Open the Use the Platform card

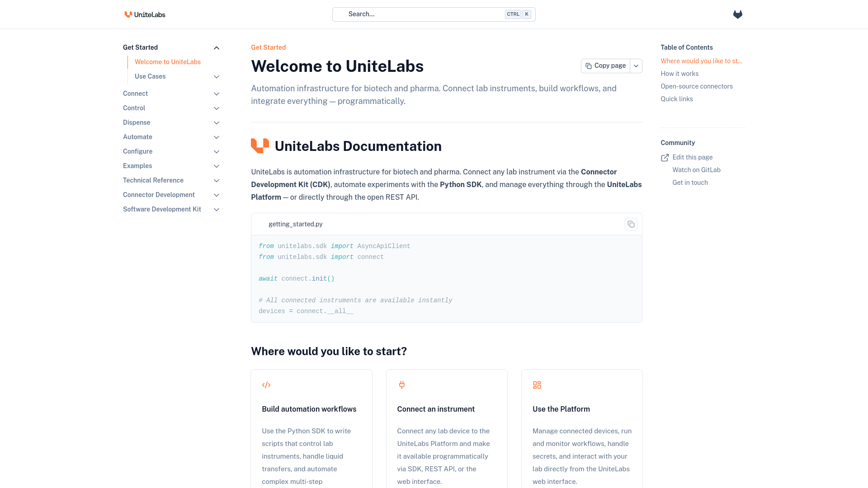point(582,428)
